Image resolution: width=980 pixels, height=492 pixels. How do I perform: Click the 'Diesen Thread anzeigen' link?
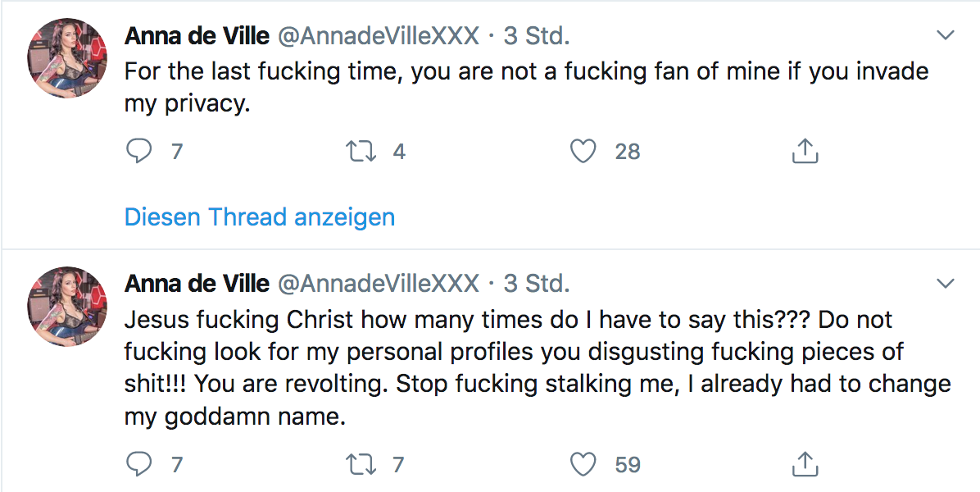[x=260, y=217]
